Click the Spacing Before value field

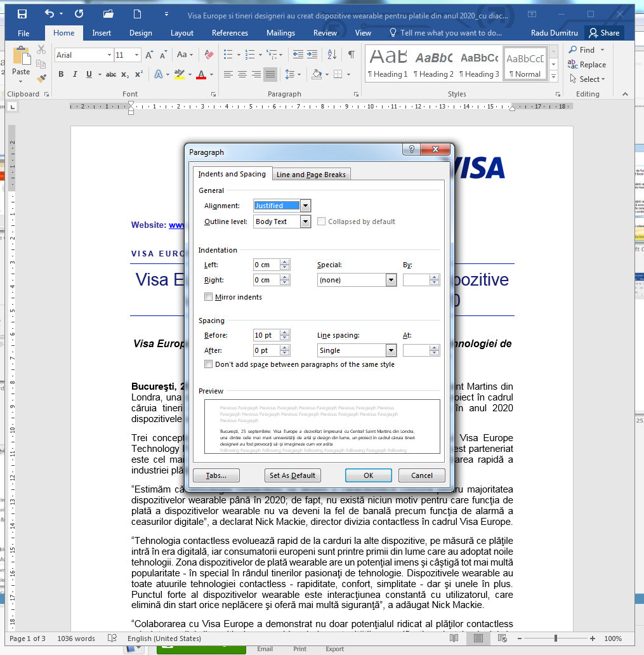[x=266, y=335]
